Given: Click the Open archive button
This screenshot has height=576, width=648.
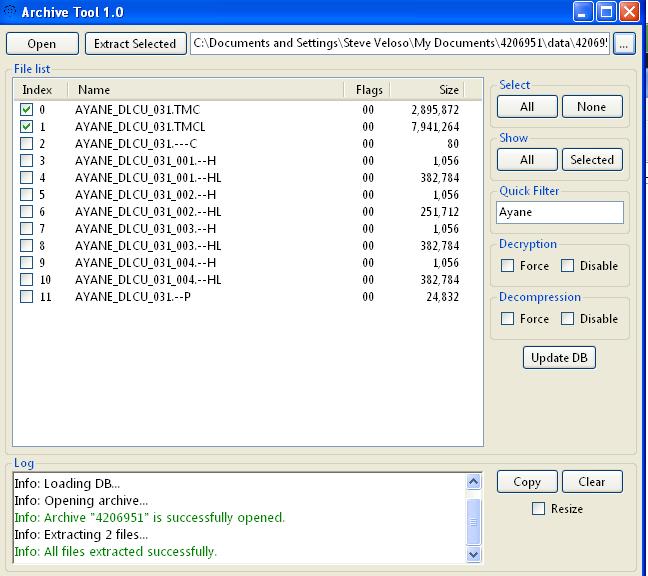Looking at the screenshot, I should point(42,44).
